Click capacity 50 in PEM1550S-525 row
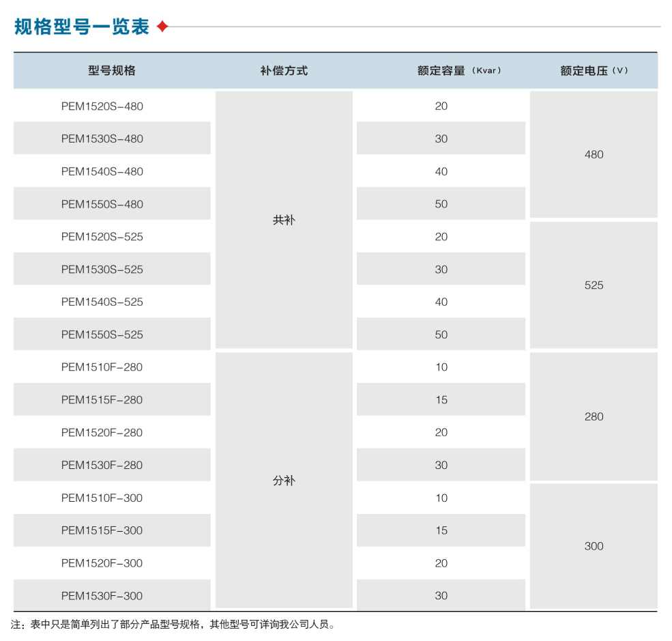 click(x=441, y=334)
